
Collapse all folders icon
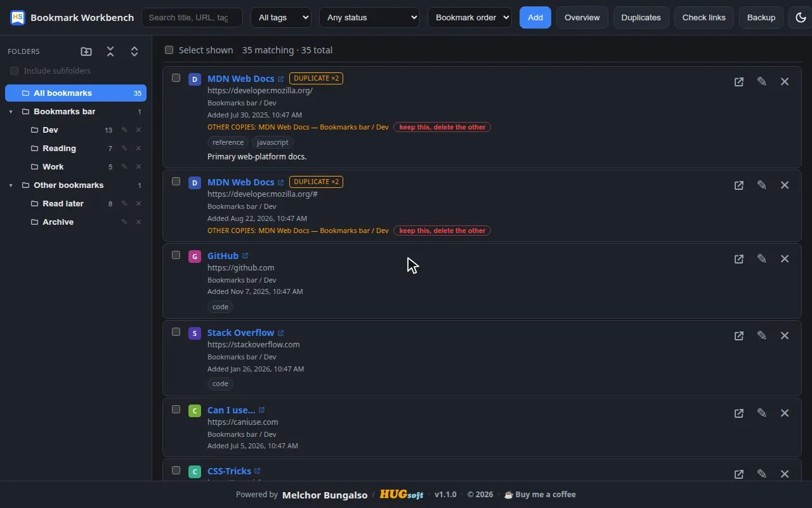(110, 51)
